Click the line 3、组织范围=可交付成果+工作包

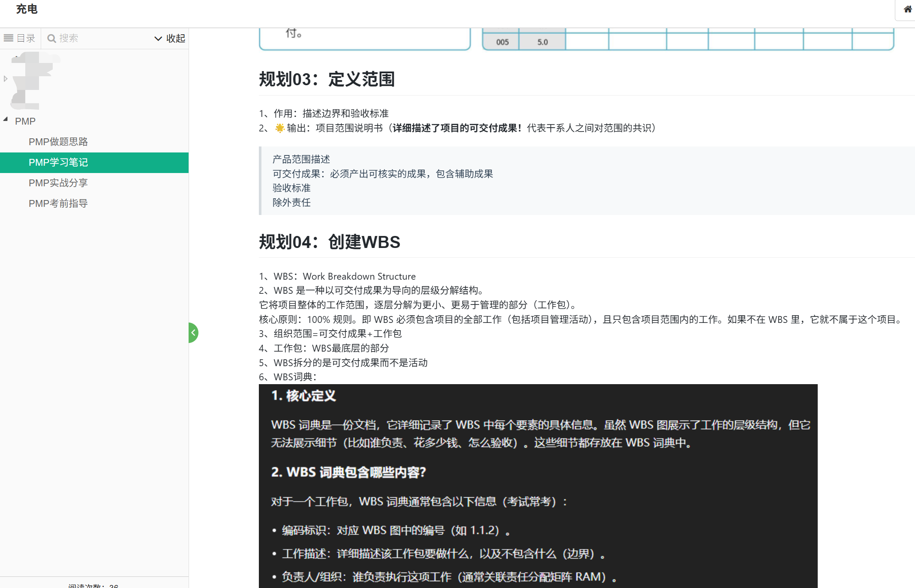330,334
